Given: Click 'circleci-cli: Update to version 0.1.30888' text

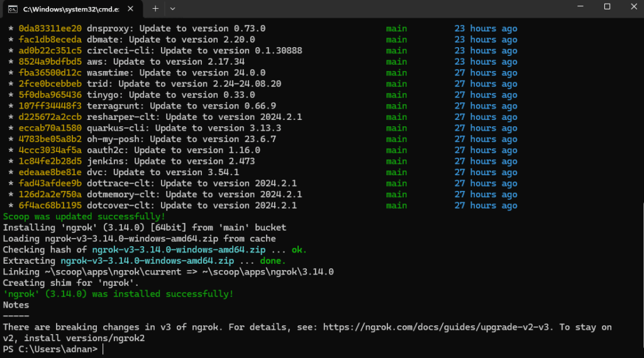Looking at the screenshot, I should 194,51.
